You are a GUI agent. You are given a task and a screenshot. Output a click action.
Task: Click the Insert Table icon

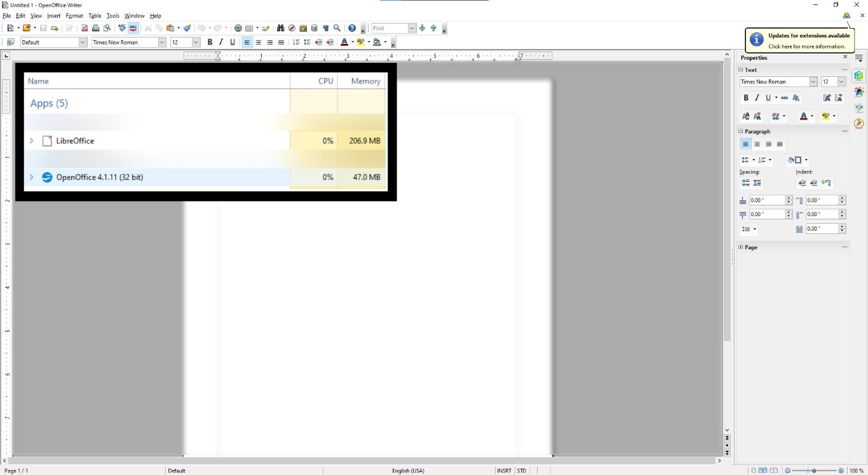pyautogui.click(x=249, y=28)
